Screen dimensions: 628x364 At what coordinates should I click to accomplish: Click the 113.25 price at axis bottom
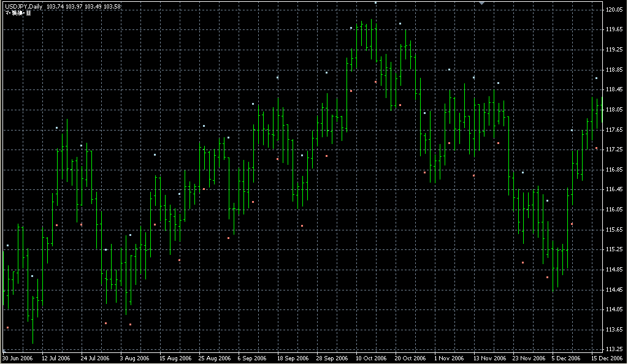coord(615,350)
